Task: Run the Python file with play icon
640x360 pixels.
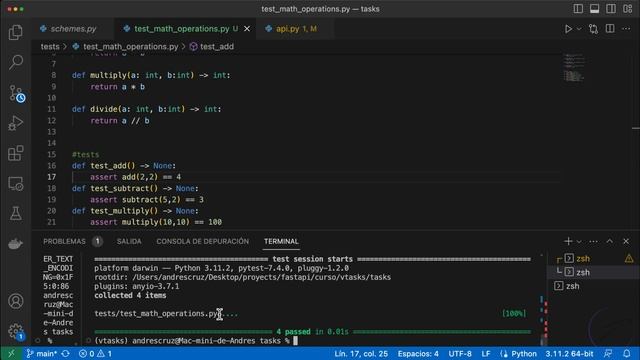Action: [x=568, y=29]
